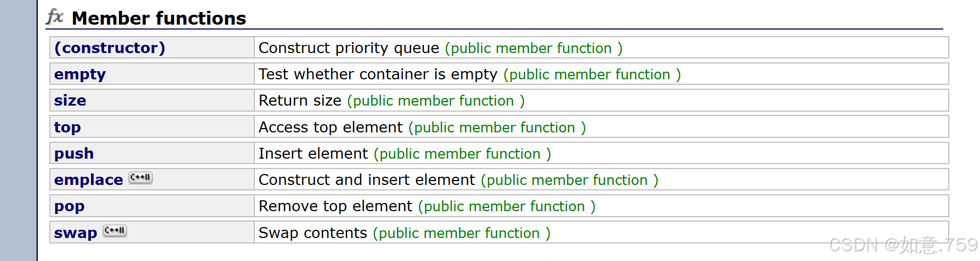Open the push member function link
Screen dimensions: 980x261
pos(74,153)
